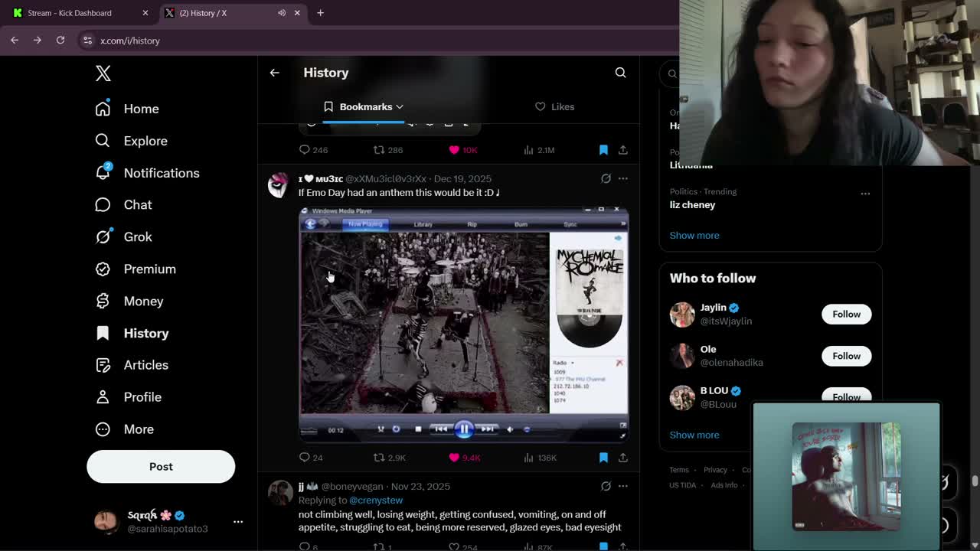The width and height of the screenshot is (980, 551).
Task: Open the X logo home link
Action: 103,73
